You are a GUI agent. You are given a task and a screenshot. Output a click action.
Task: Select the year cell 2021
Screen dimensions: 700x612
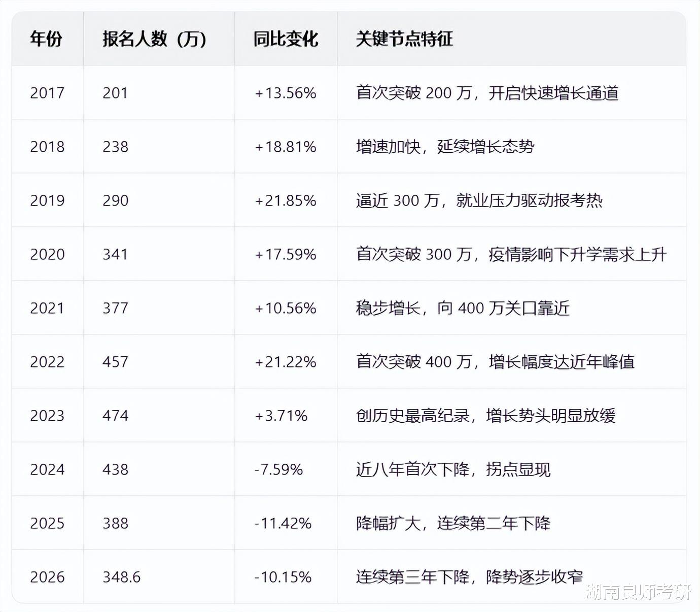coord(47,308)
